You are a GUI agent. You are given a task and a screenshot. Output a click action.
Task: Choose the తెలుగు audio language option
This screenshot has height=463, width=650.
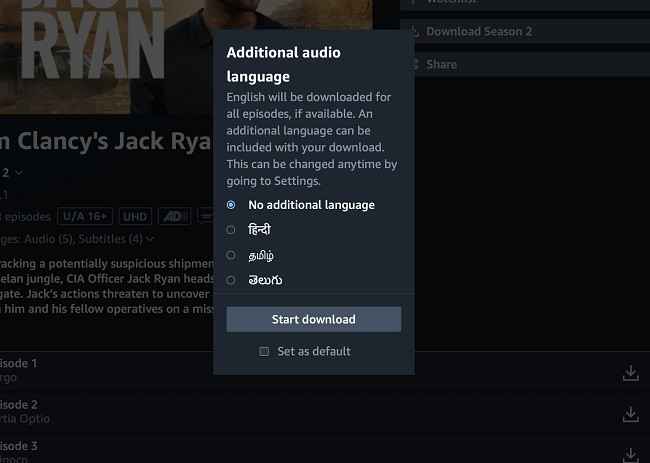231,280
